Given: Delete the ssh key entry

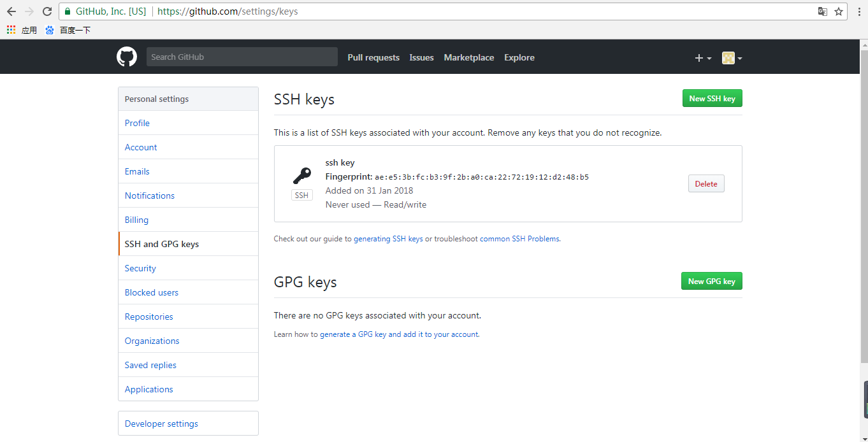Looking at the screenshot, I should [706, 183].
